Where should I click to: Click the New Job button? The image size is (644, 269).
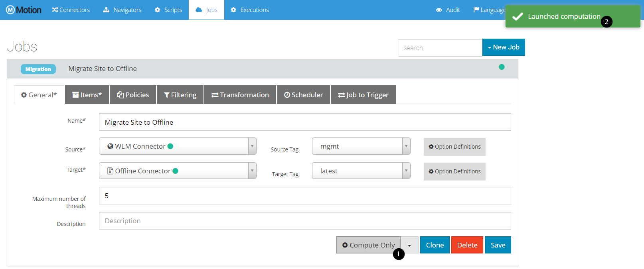504,47
